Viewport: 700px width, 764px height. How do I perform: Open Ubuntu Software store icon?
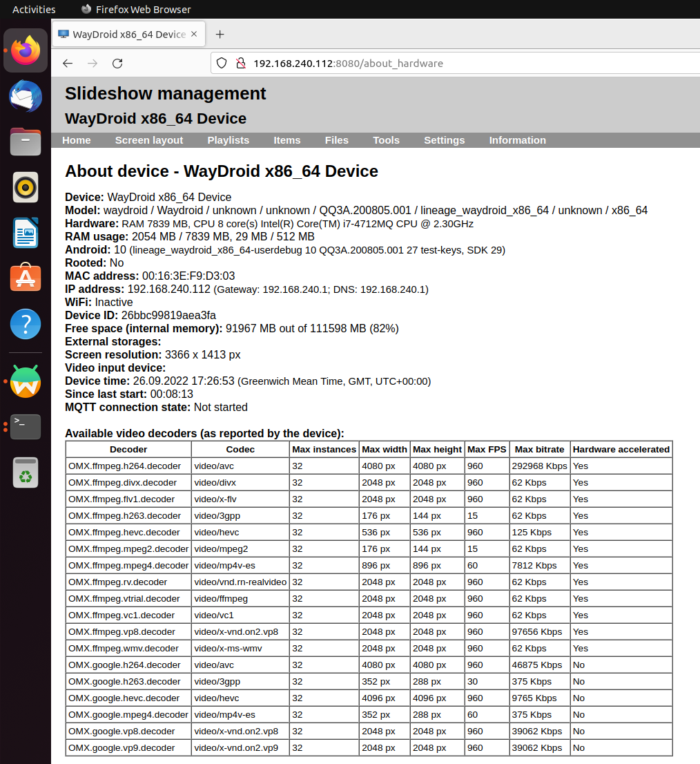pyautogui.click(x=26, y=278)
